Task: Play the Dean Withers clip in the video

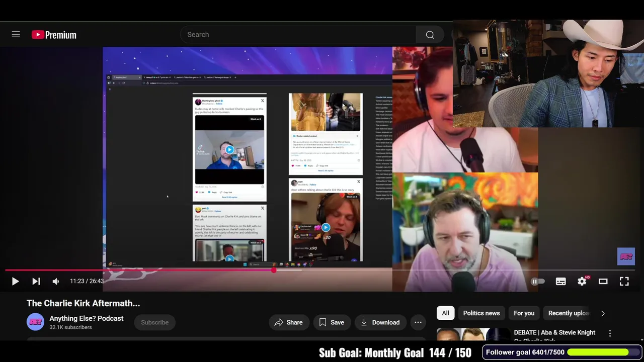Action: tap(326, 227)
